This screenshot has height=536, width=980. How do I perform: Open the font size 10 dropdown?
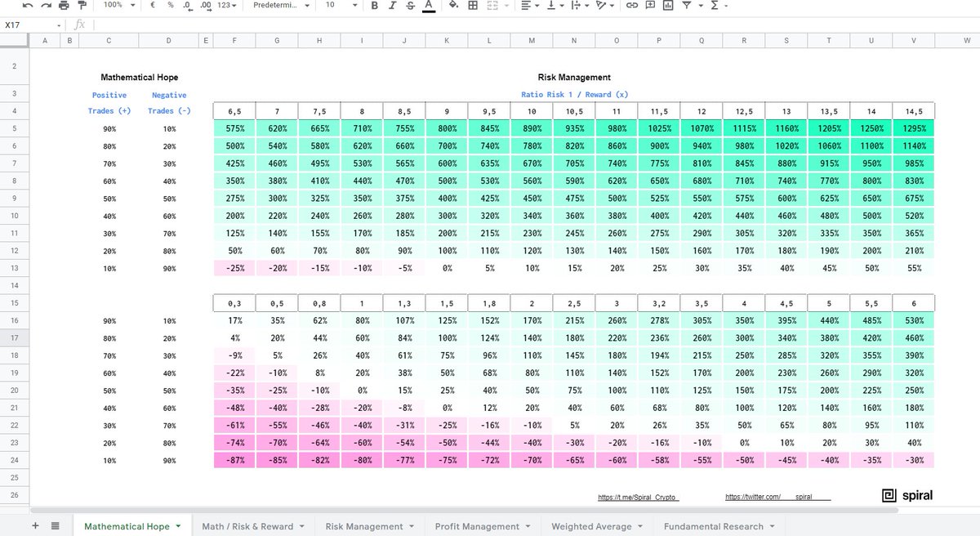click(340, 5)
